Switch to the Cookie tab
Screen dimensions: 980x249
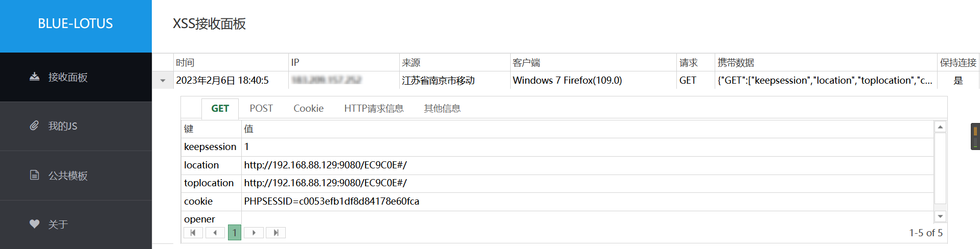[308, 108]
